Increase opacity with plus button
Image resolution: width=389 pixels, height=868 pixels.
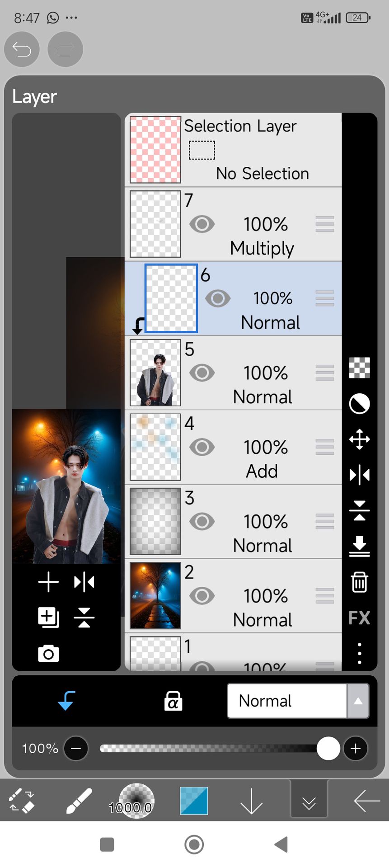[x=356, y=748]
